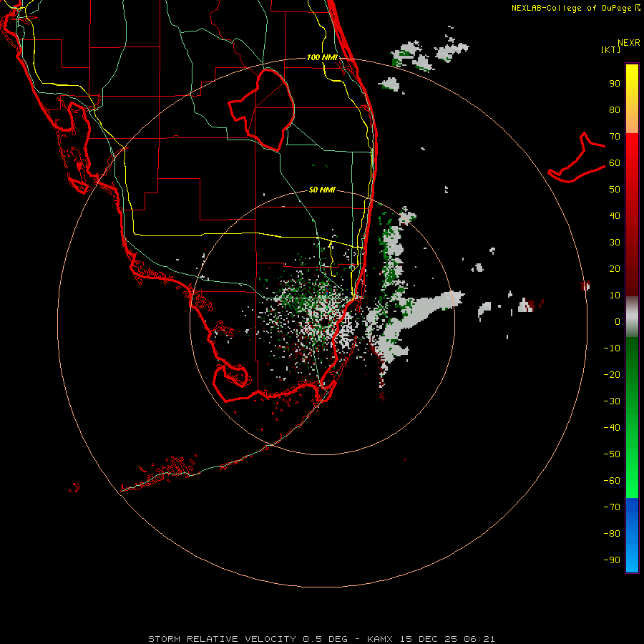Click the 0 value on the velocity scale

click(x=618, y=322)
